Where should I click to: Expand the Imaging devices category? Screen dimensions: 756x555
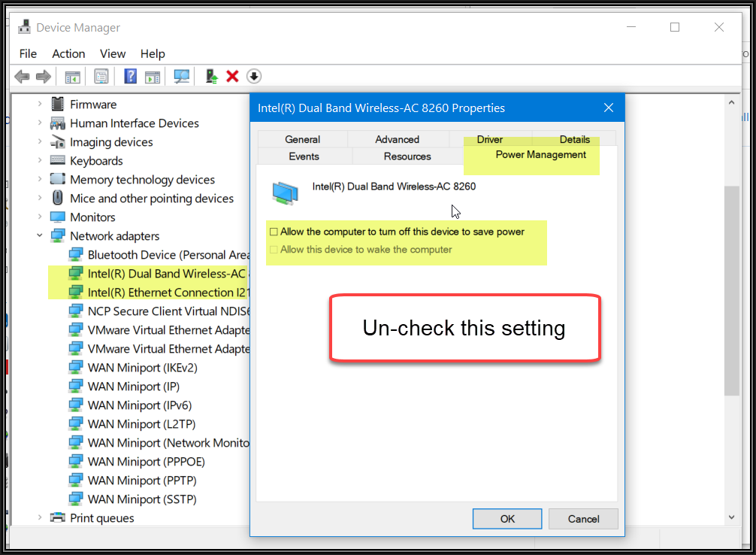pos(40,142)
